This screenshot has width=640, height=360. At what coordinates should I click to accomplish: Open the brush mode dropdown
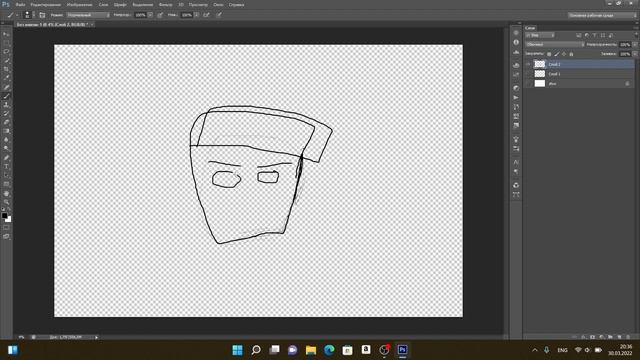tap(88, 15)
